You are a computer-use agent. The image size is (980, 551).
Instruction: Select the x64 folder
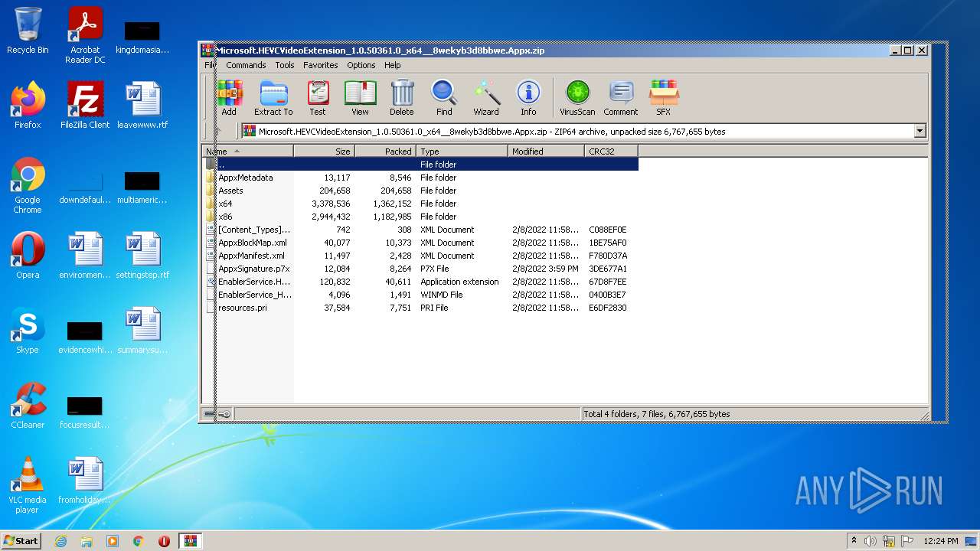tap(225, 204)
